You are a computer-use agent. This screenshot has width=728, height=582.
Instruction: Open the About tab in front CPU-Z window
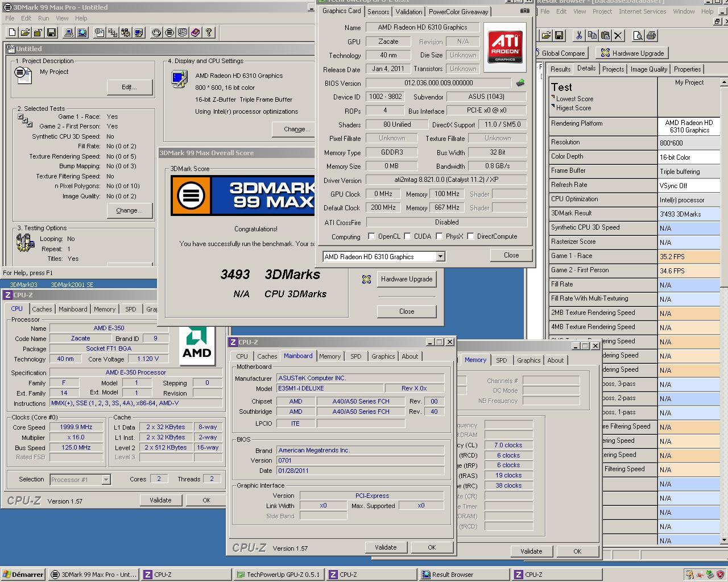(409, 356)
